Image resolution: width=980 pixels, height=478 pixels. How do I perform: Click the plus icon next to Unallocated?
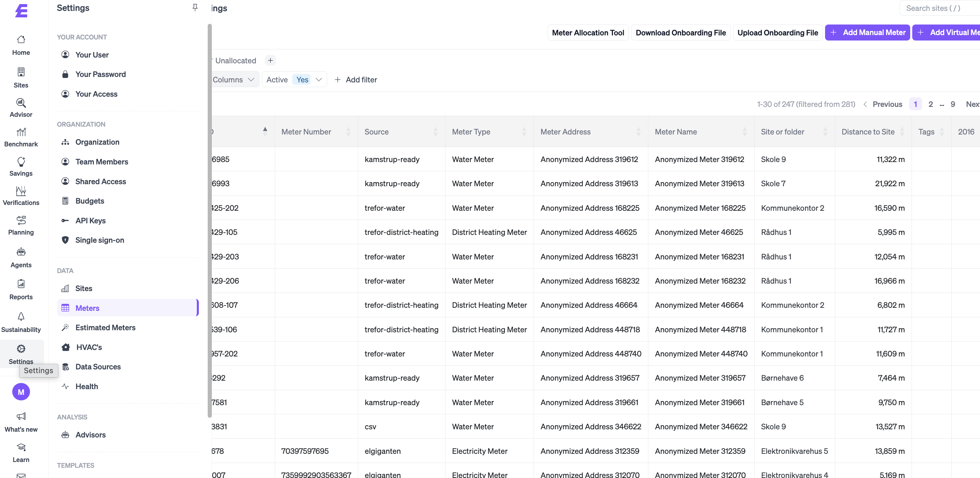270,61
